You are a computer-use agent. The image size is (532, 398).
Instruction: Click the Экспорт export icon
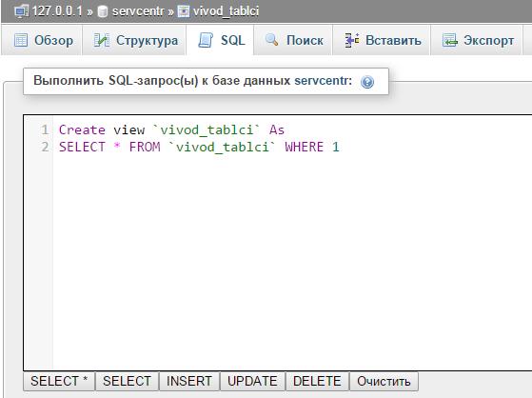point(450,40)
